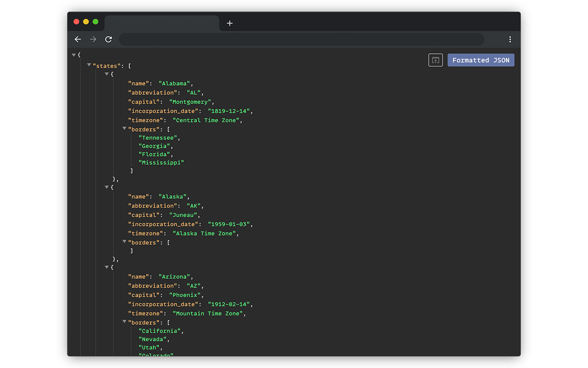The height and width of the screenshot is (368, 588).
Task: Click the "Montgomery" capital value
Action: tap(190, 102)
